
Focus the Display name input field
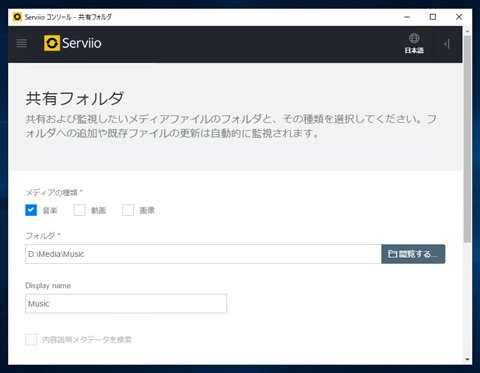(126, 304)
